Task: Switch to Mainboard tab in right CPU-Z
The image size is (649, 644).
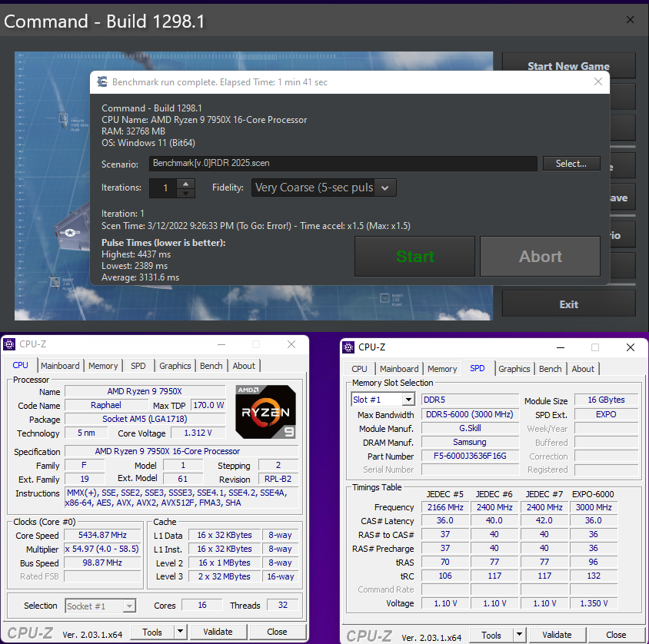Action: click(399, 369)
